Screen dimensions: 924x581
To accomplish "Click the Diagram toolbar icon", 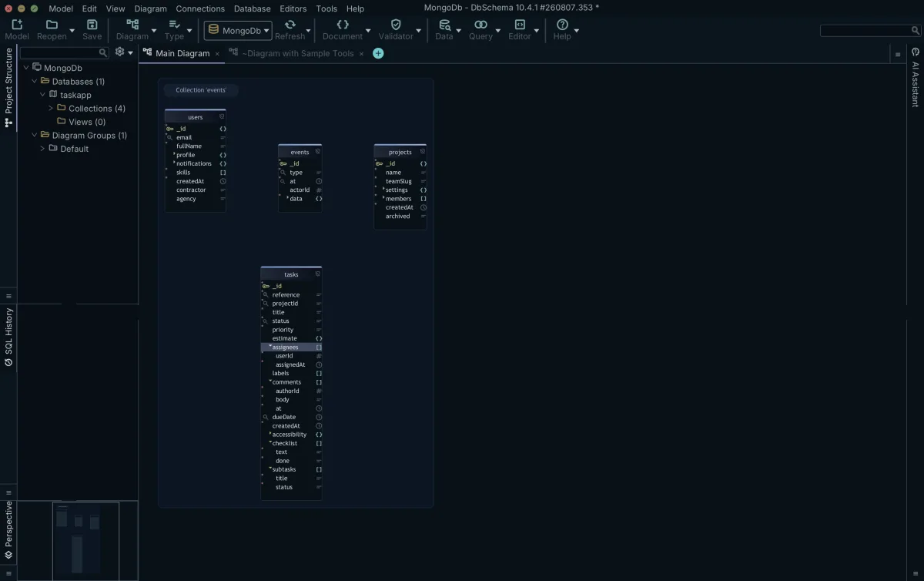I will coord(132,25).
